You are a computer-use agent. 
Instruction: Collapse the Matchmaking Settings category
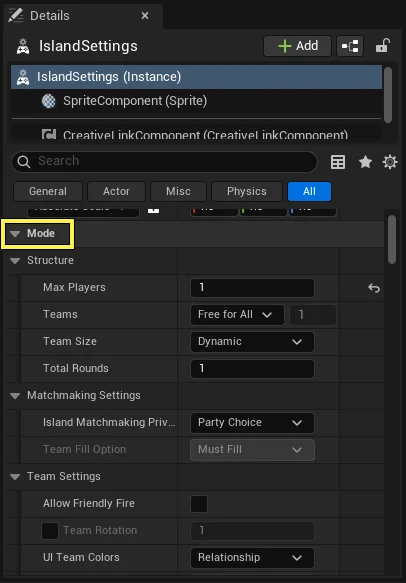15,396
